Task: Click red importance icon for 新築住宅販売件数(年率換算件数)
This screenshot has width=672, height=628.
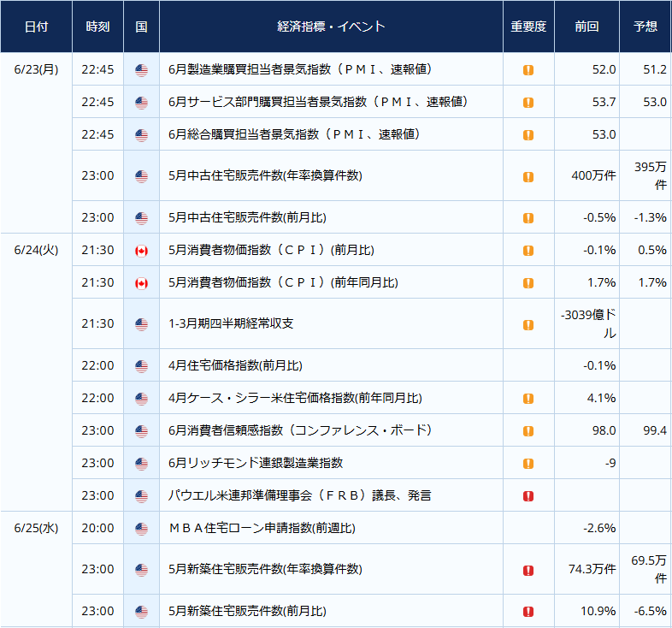Action: 528,570
